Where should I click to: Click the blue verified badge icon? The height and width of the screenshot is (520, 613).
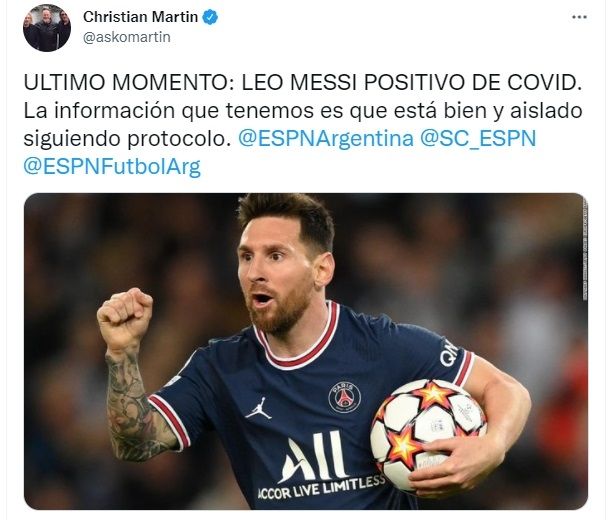(210, 17)
